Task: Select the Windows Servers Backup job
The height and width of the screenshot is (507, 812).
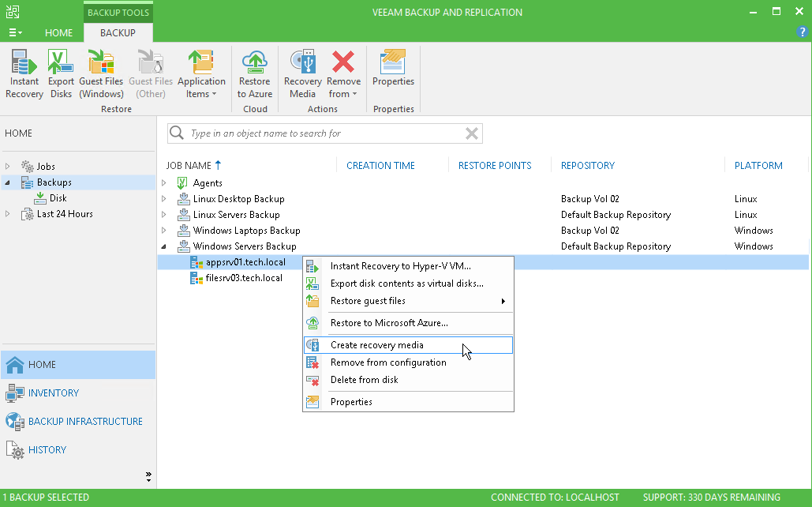Action: pos(245,246)
